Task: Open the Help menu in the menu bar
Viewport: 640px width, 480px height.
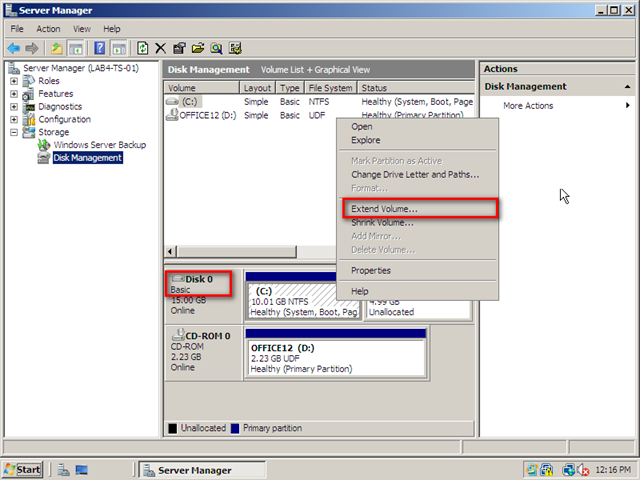Action: click(x=111, y=29)
